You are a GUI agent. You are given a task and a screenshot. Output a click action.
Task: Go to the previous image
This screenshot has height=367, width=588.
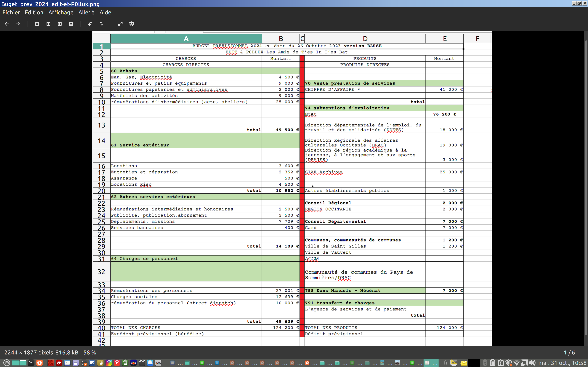tap(7, 24)
